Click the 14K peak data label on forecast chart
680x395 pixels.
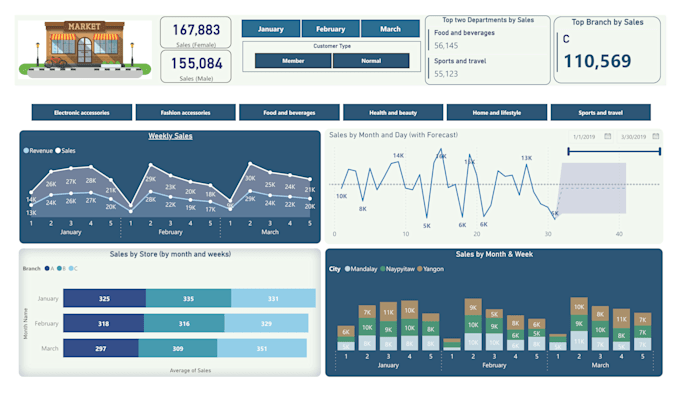(398, 155)
